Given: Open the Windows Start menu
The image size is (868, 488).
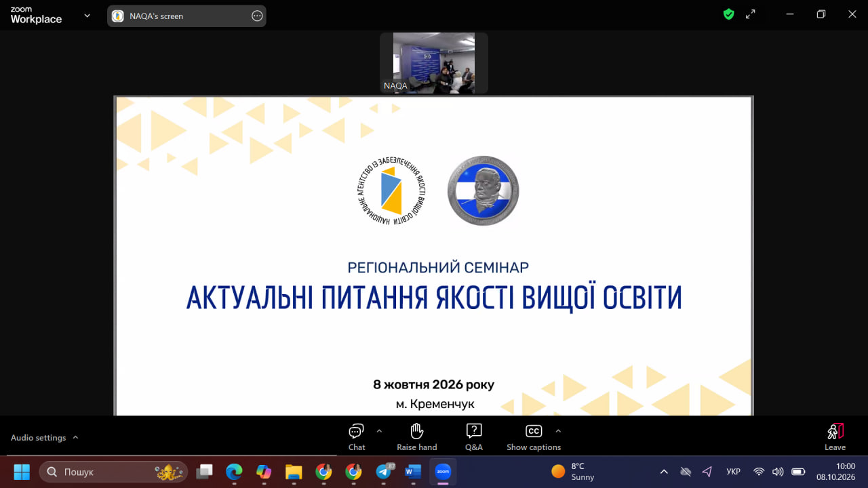Looking at the screenshot, I should click(x=22, y=472).
